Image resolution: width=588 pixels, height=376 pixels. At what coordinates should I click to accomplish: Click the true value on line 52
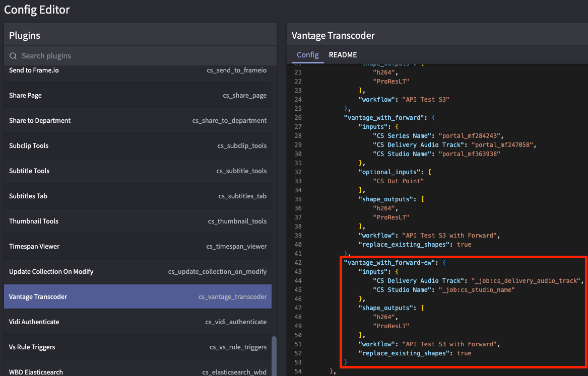point(464,353)
